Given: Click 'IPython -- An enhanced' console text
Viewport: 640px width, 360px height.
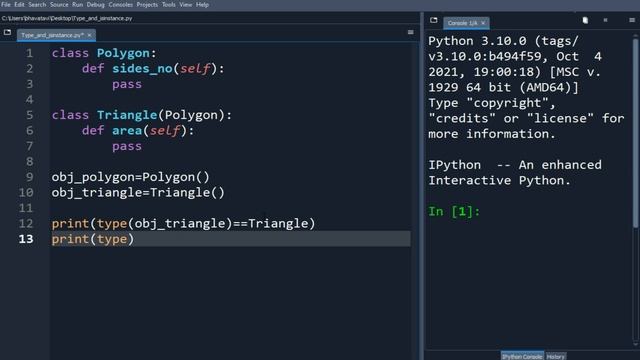Looking at the screenshot, I should click(515, 165).
